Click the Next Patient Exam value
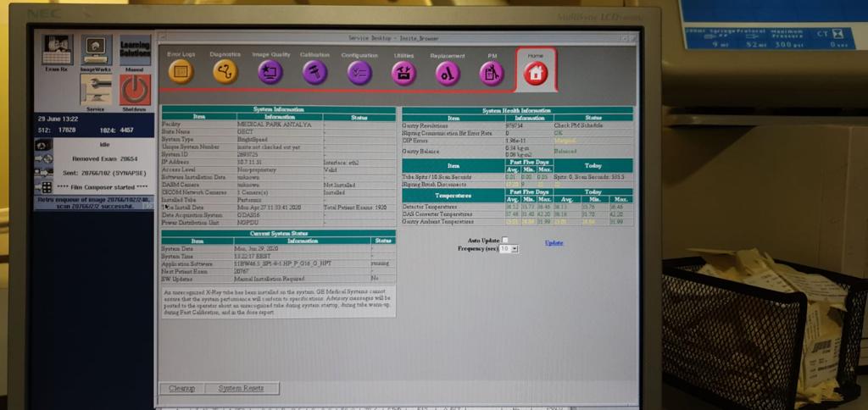The image size is (868, 410). click(x=242, y=272)
